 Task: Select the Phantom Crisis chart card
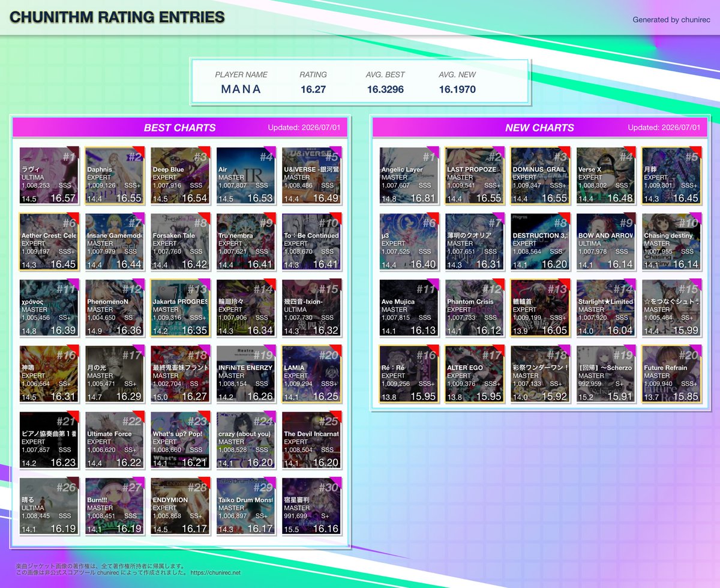pos(475,307)
